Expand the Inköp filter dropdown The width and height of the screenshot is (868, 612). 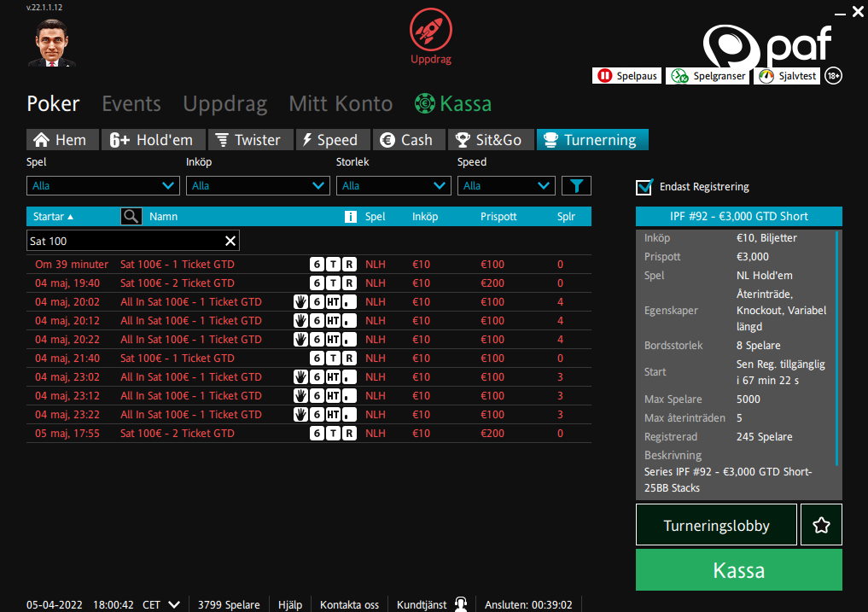(x=257, y=185)
